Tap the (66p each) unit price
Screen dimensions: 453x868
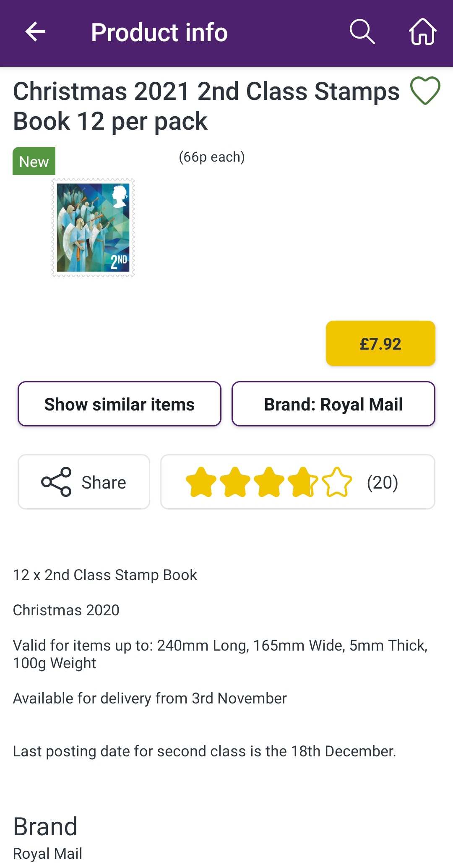click(x=211, y=157)
